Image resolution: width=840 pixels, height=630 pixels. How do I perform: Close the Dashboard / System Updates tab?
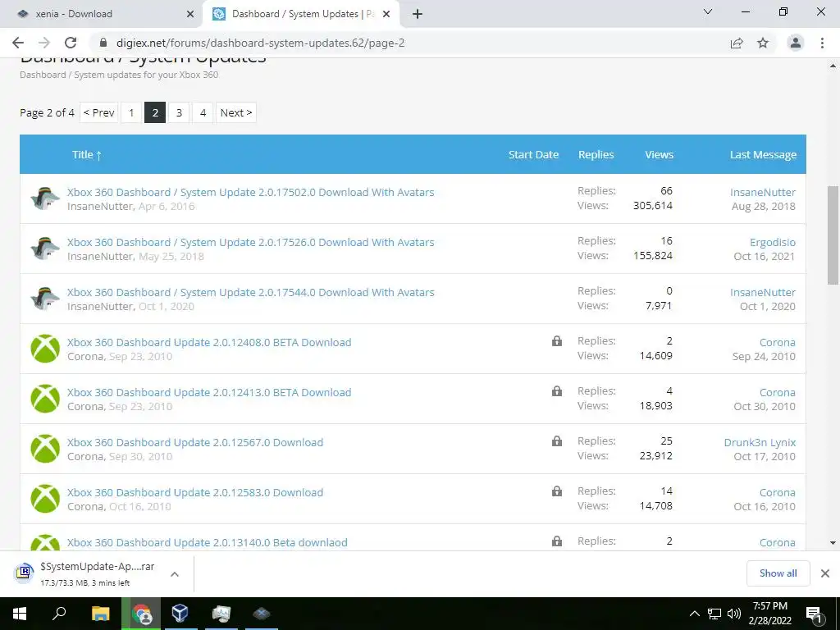(388, 14)
